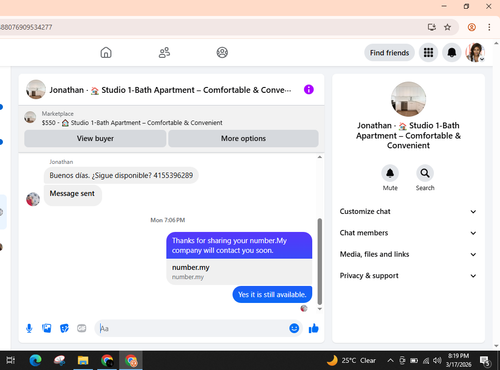Viewport: 500px width, 370px height.
Task: Choose a sticker icon
Action: click(64, 328)
